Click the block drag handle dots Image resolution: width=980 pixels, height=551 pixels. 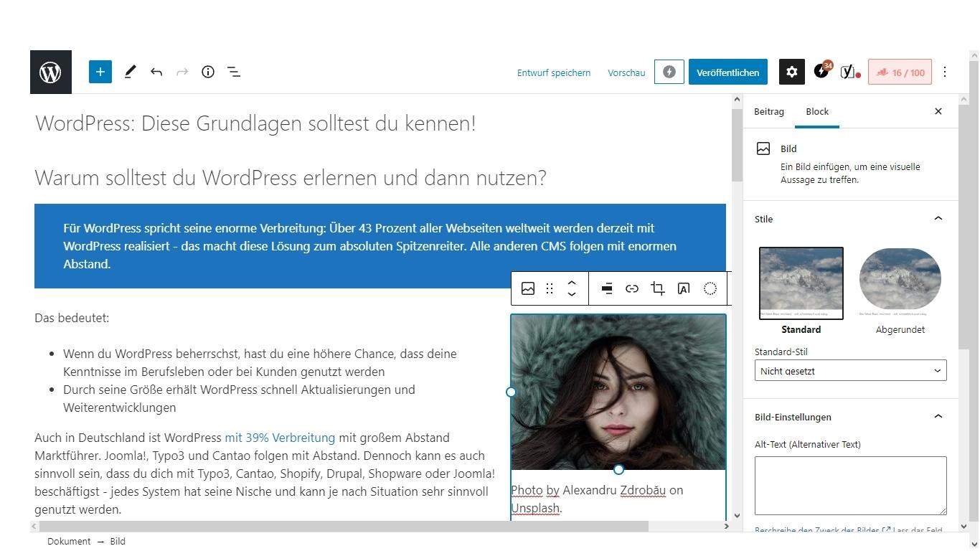pos(550,288)
